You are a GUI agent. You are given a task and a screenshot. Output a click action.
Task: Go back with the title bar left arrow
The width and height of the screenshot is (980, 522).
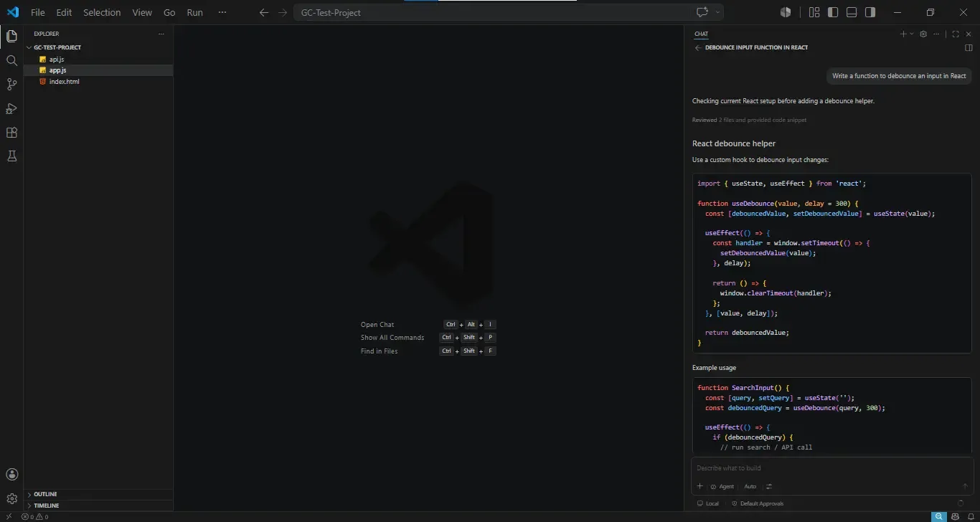(x=264, y=12)
